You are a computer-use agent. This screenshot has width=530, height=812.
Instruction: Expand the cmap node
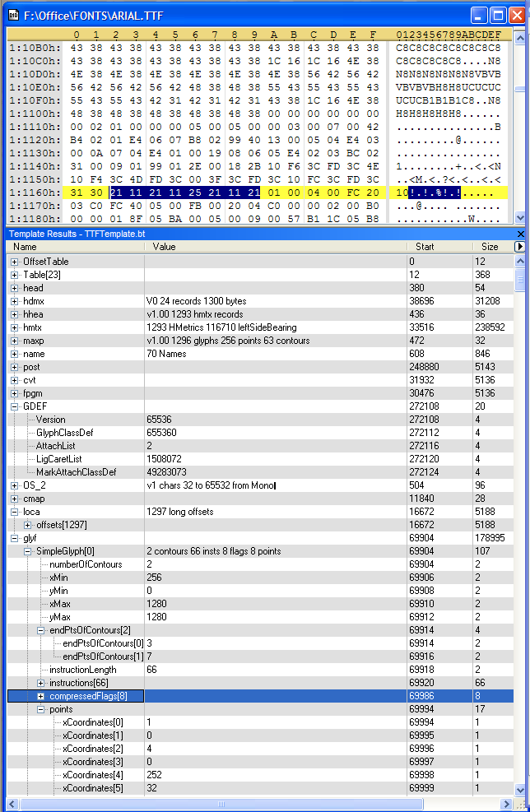pyautogui.click(x=15, y=499)
